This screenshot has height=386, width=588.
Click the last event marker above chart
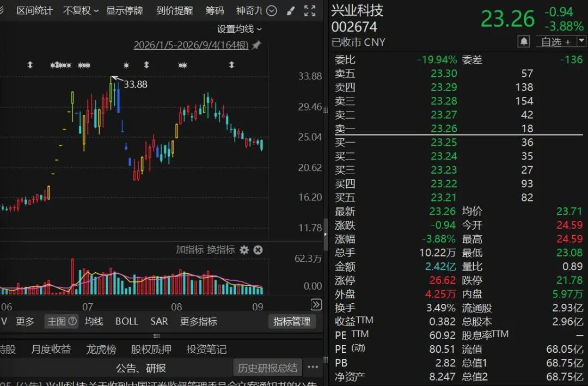[x=232, y=65]
